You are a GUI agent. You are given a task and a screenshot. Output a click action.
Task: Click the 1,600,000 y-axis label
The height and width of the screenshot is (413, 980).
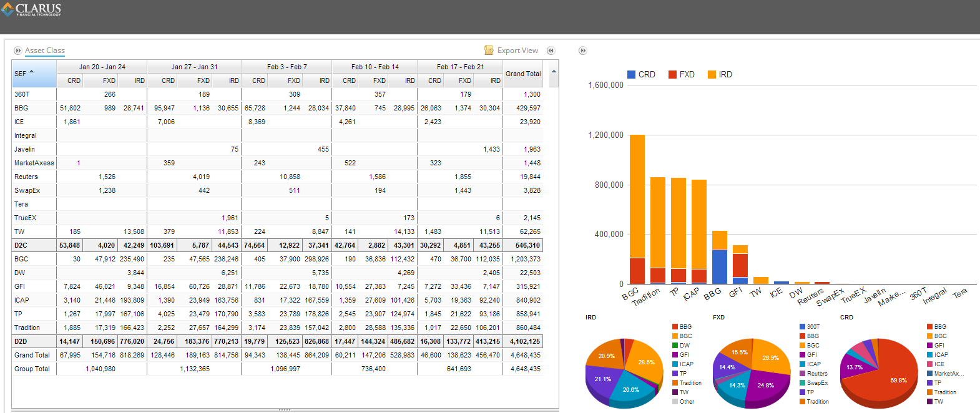(605, 85)
